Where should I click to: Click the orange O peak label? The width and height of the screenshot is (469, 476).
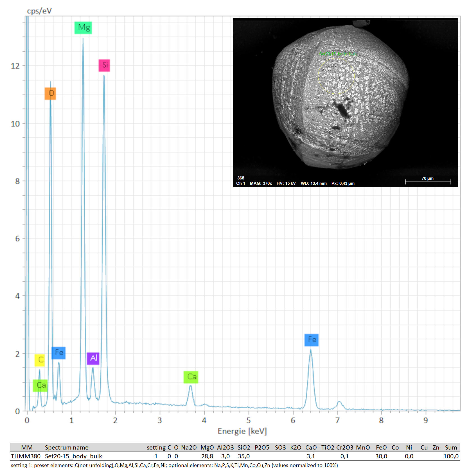pos(50,93)
